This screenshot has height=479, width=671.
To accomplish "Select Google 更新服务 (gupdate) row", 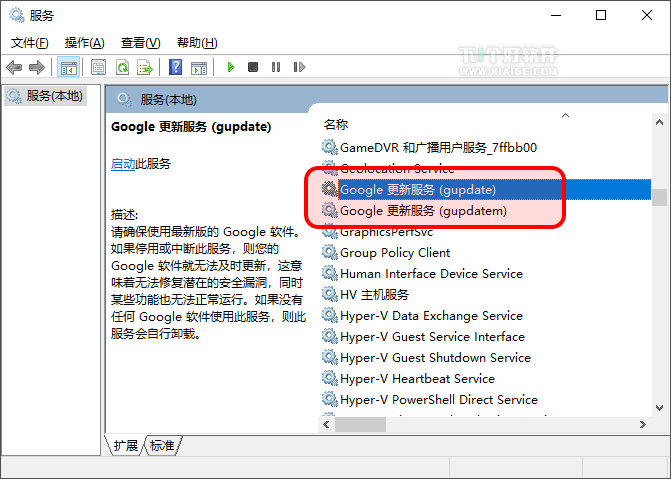I will (486, 190).
